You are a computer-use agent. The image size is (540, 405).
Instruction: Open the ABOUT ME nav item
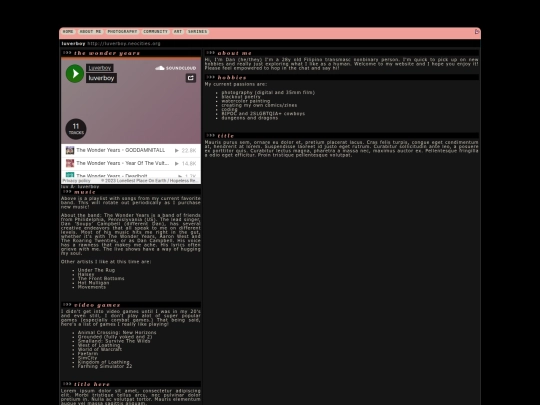point(90,31)
